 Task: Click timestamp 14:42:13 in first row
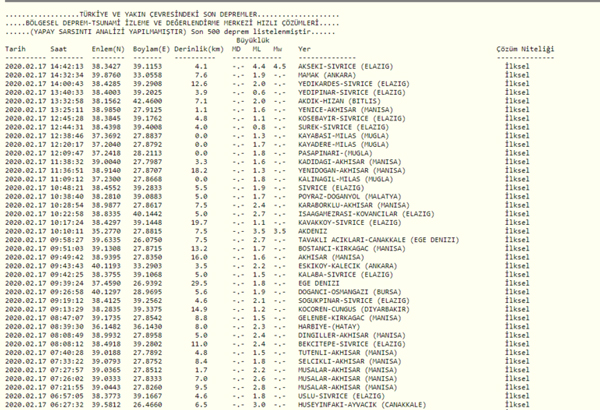click(x=67, y=67)
